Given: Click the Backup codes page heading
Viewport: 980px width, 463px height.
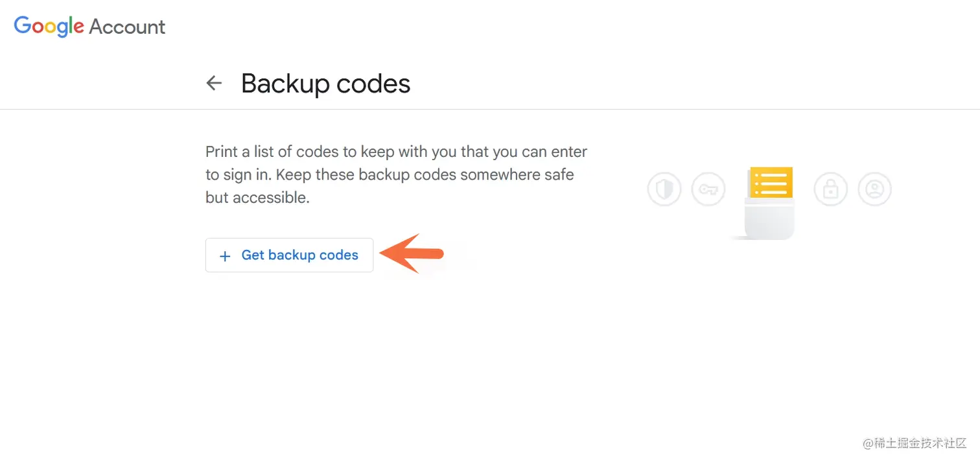Looking at the screenshot, I should pyautogui.click(x=325, y=84).
